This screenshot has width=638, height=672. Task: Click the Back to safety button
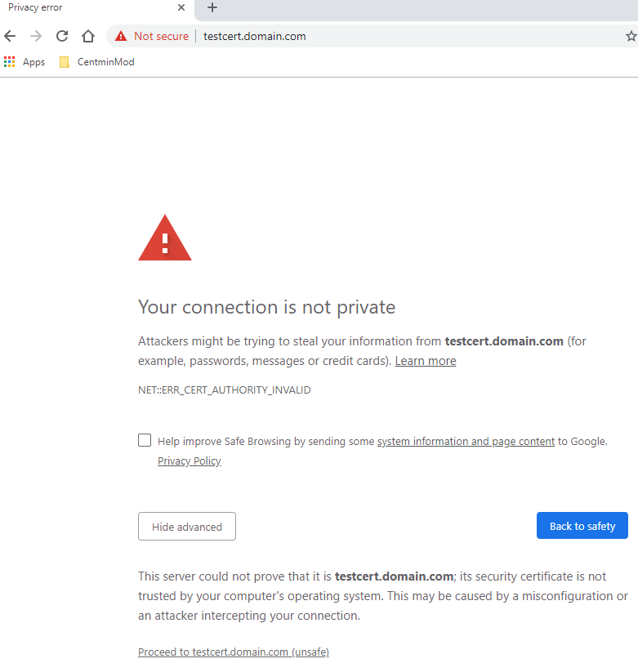click(582, 525)
